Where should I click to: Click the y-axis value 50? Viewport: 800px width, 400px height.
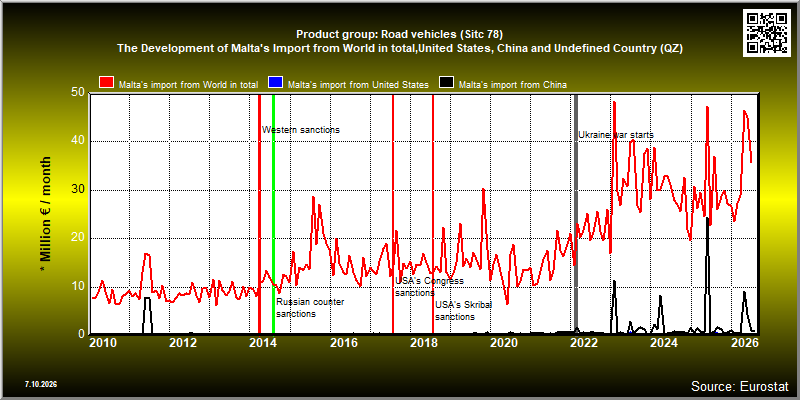pos(78,92)
